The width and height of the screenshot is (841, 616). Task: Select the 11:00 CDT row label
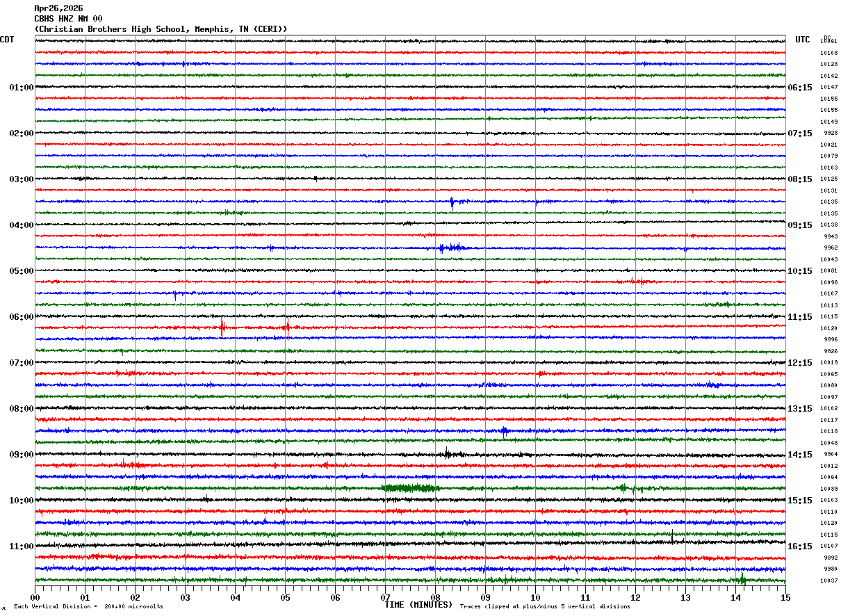coord(22,546)
